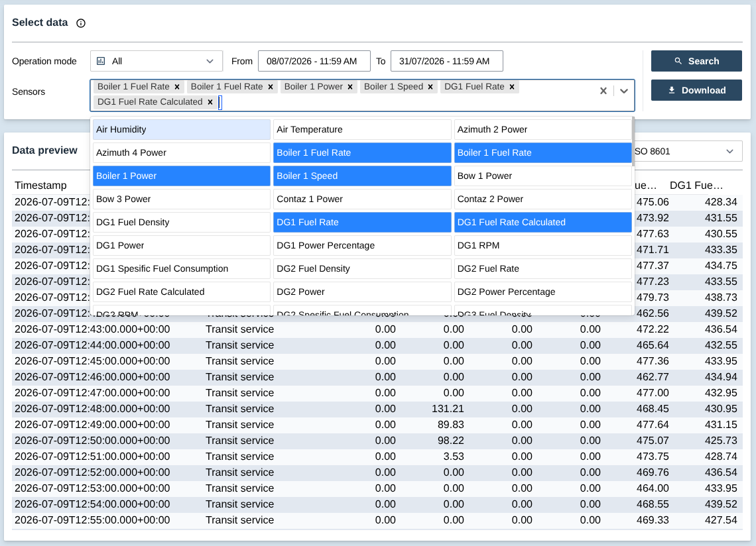
Task: Collapse the Sensors dropdown chevron
Action: click(x=623, y=91)
